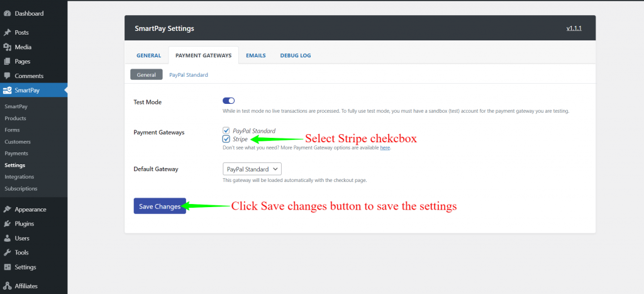This screenshot has height=294, width=644.
Task: Open Integrations under SmartPay
Action: 19,177
